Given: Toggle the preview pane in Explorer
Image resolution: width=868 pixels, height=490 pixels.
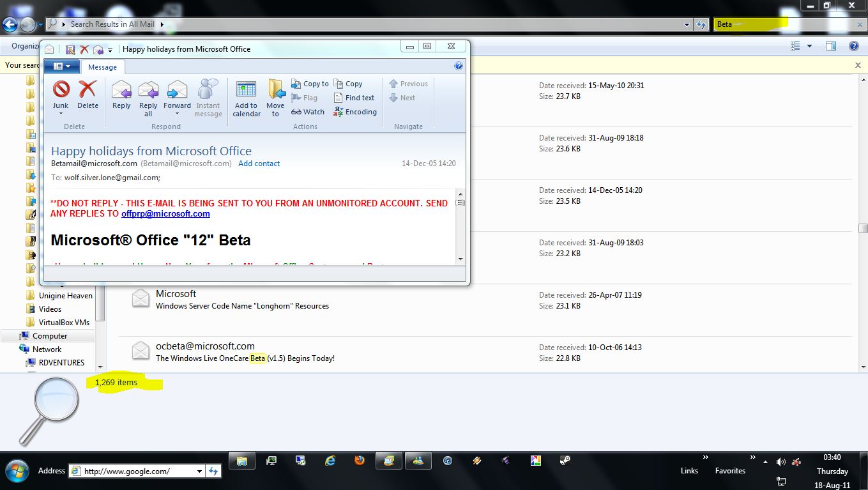Looking at the screenshot, I should [x=830, y=46].
